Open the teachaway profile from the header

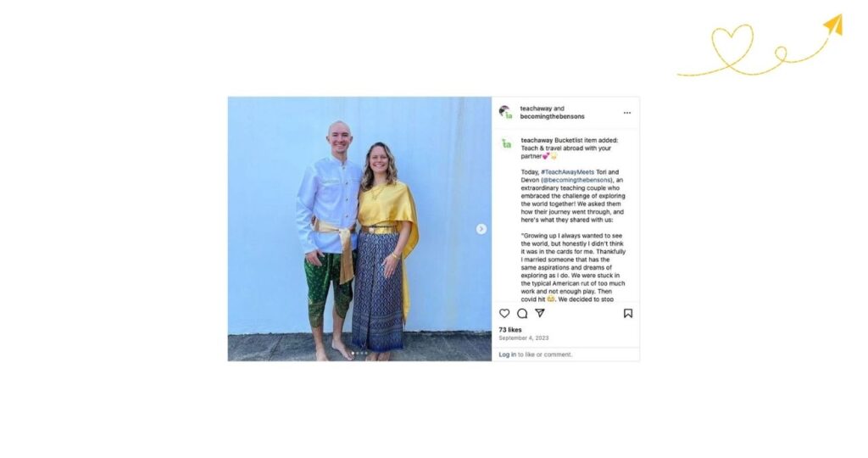click(536, 109)
